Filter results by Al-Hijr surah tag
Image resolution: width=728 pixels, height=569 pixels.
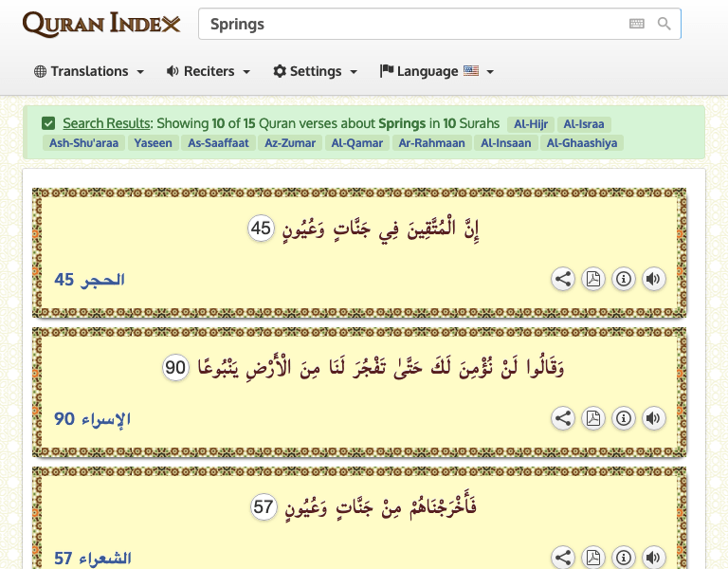pos(531,123)
